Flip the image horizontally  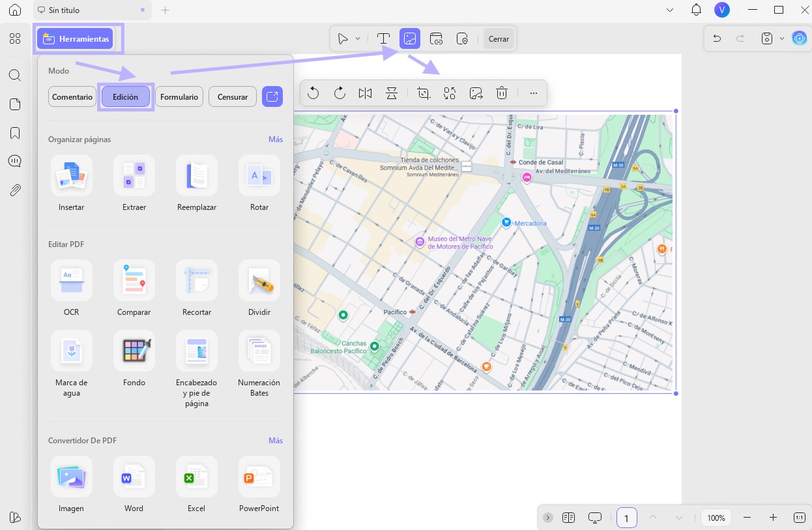(x=365, y=93)
